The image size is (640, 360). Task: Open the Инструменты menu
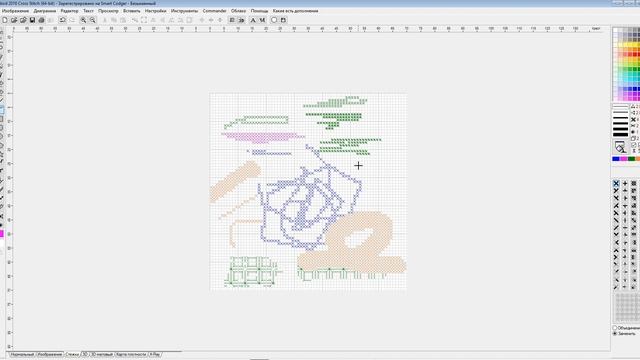coord(184,11)
